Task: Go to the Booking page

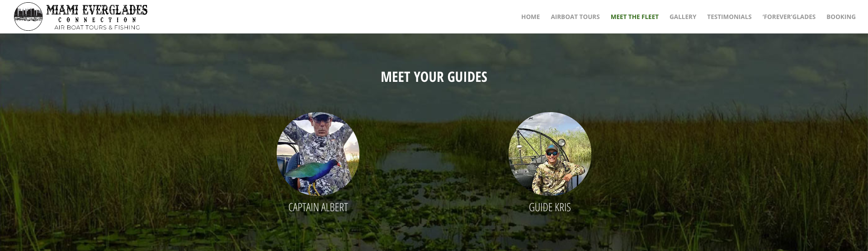Action: [841, 17]
